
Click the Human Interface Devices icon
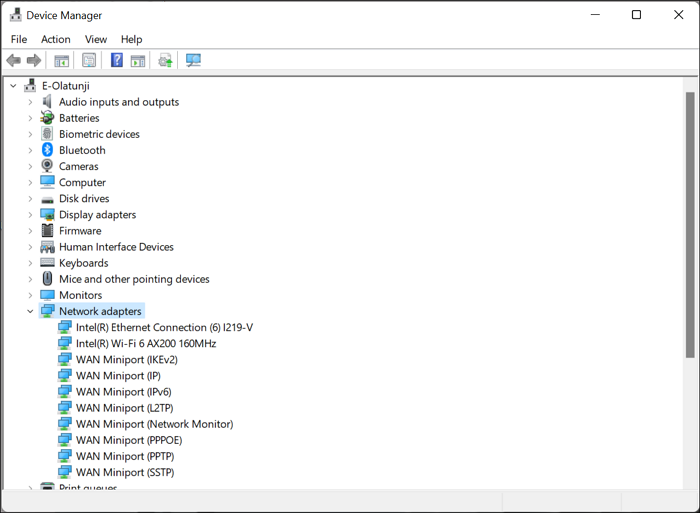pos(47,247)
